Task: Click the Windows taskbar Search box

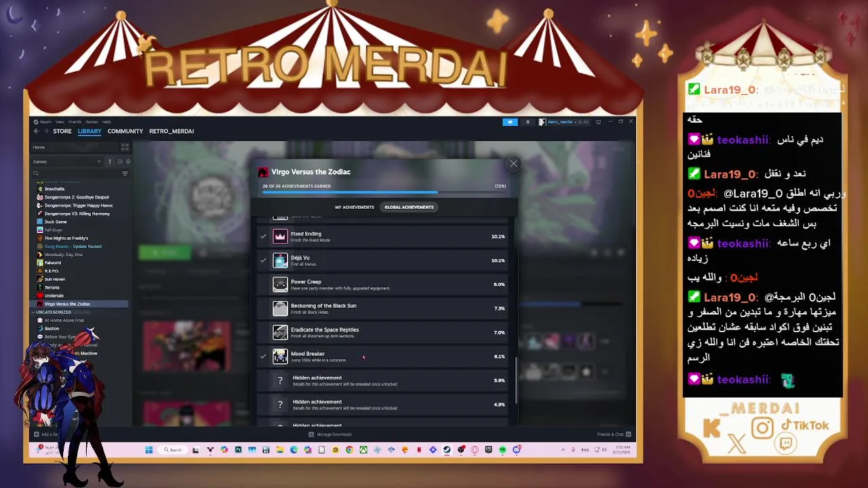Action: tap(173, 450)
